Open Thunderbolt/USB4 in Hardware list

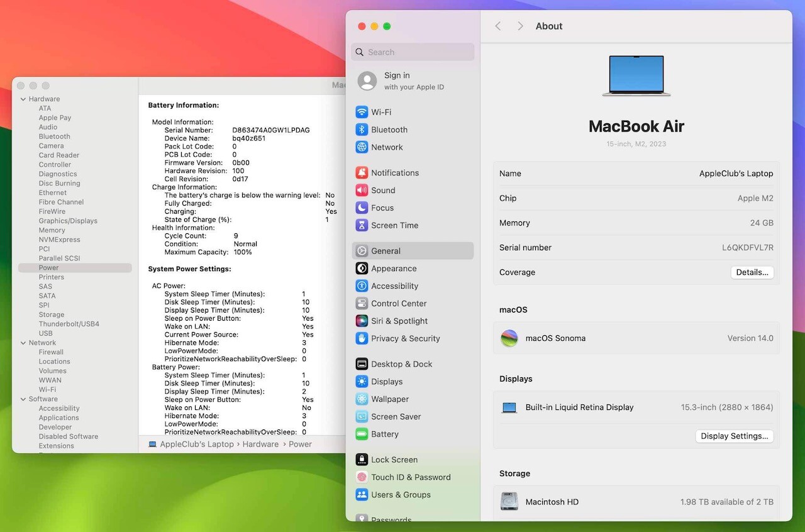tap(69, 324)
